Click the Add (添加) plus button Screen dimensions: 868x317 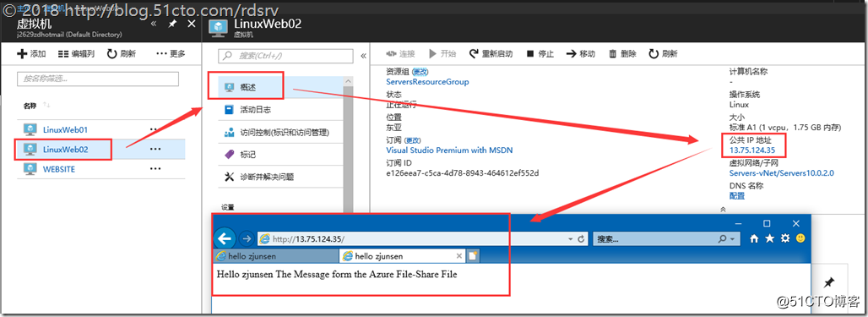(x=31, y=54)
